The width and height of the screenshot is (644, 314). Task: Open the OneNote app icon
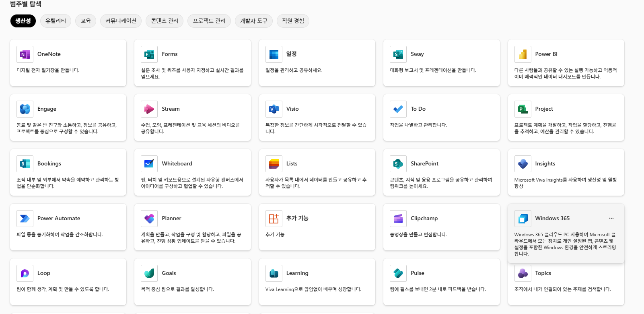pyautogui.click(x=25, y=54)
